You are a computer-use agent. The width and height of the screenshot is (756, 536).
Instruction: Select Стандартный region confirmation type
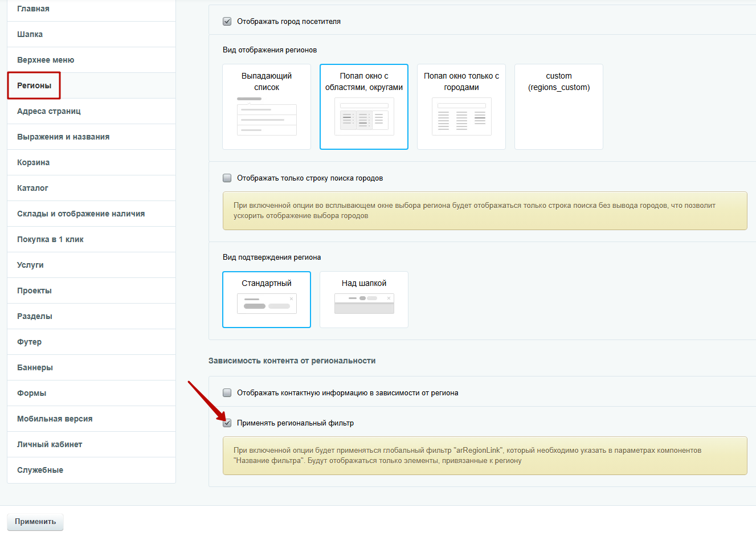(267, 300)
